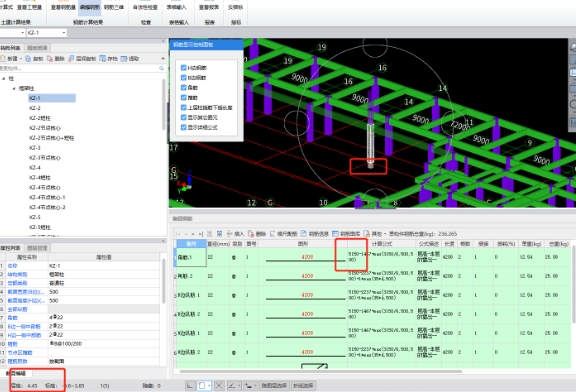Viewport: 576px width, 392px height.
Task: Select KZ-3 in the component tree
Action: [35, 148]
